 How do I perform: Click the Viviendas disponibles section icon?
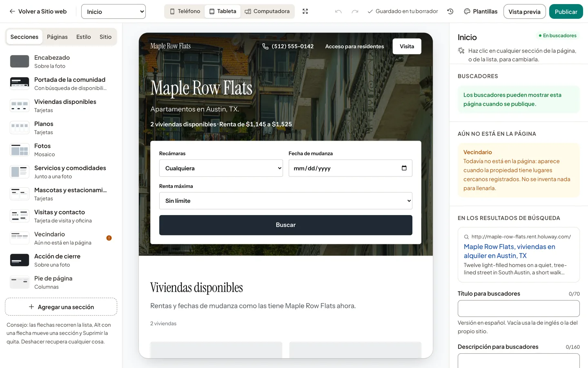(x=20, y=105)
